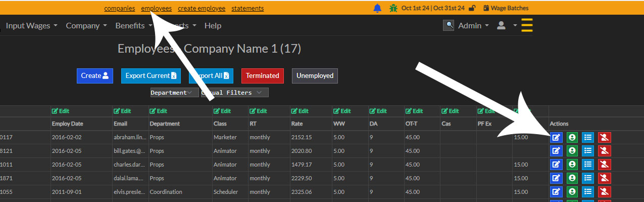Open profile for elvis.presle employee row

click(x=572, y=192)
